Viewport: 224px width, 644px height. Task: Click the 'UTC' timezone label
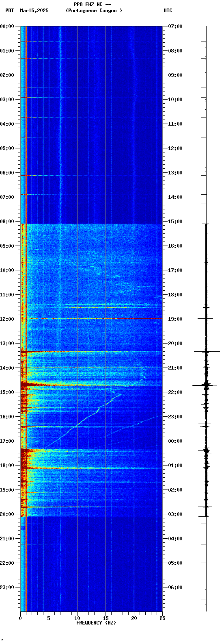tap(168, 11)
